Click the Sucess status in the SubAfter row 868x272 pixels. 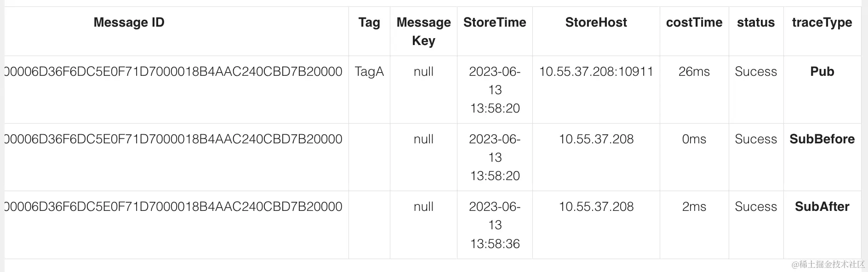tap(755, 207)
